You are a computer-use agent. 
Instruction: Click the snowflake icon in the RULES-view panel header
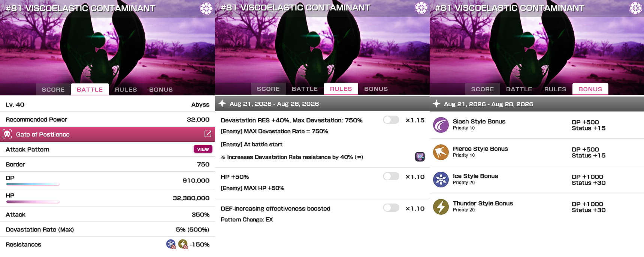tap(421, 7)
